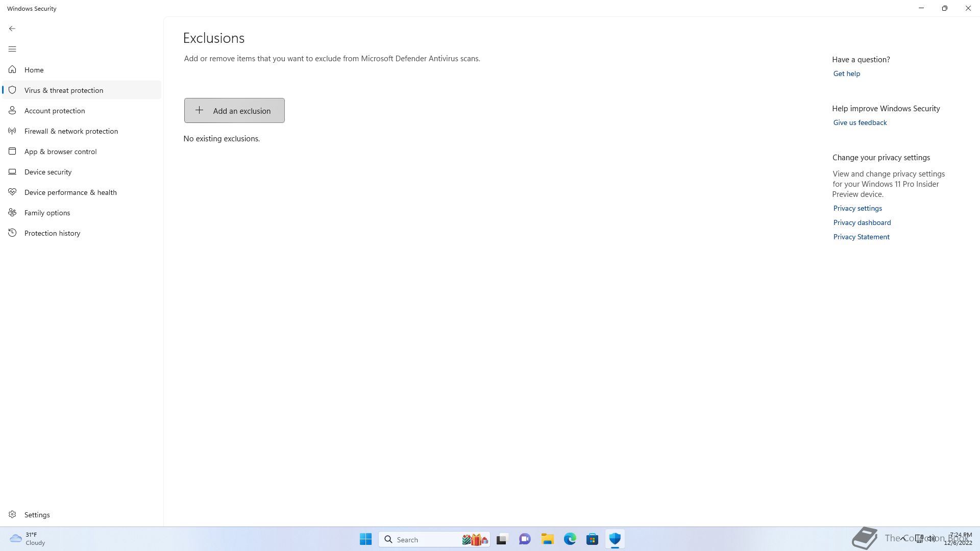The image size is (980, 551).
Task: Open the Home menu item
Action: click(82, 69)
